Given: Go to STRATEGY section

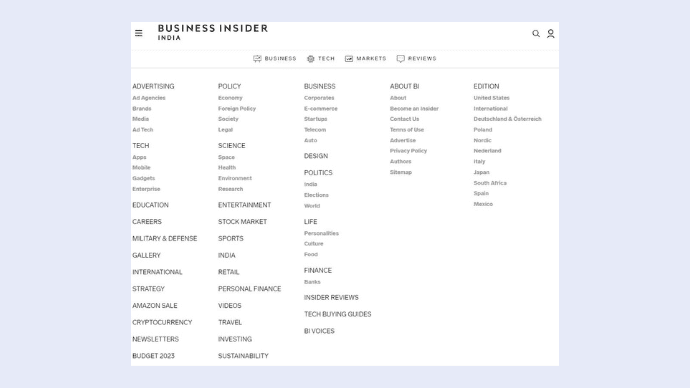Looking at the screenshot, I should [x=148, y=289].
